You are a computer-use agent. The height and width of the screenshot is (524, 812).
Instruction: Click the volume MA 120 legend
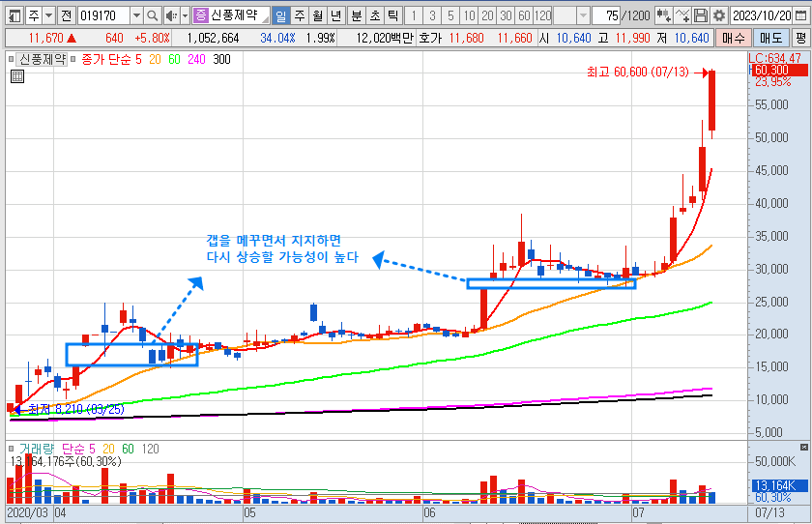[x=150, y=449]
